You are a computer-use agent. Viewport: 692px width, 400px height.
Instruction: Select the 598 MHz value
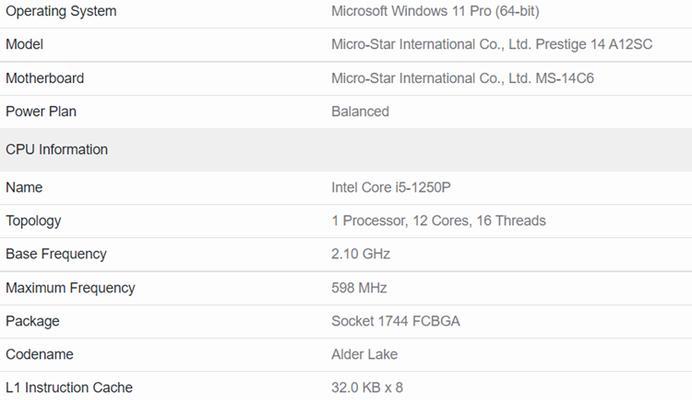(359, 288)
